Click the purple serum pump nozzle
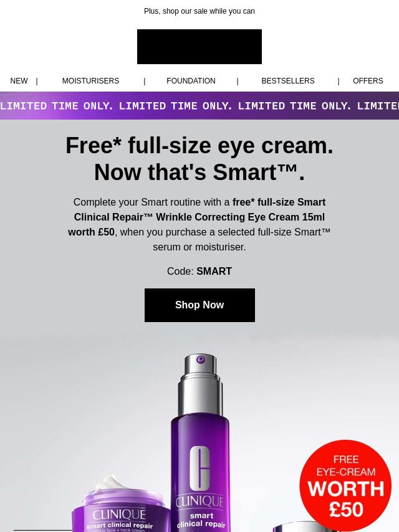 [200, 359]
